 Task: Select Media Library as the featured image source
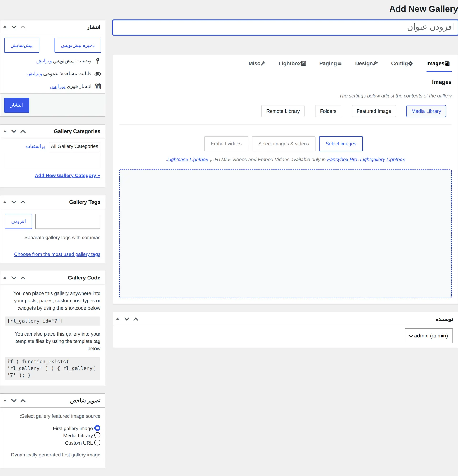97,435
